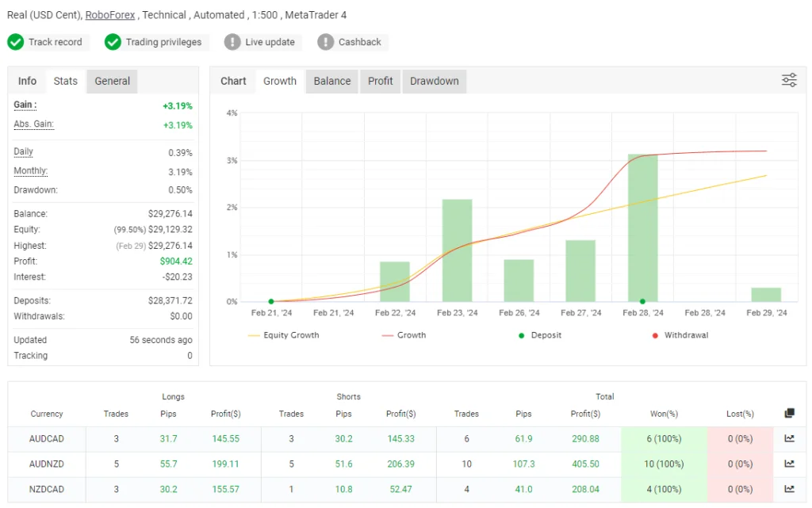Click the Trading privileges verified badge
The image size is (812, 508).
point(113,42)
